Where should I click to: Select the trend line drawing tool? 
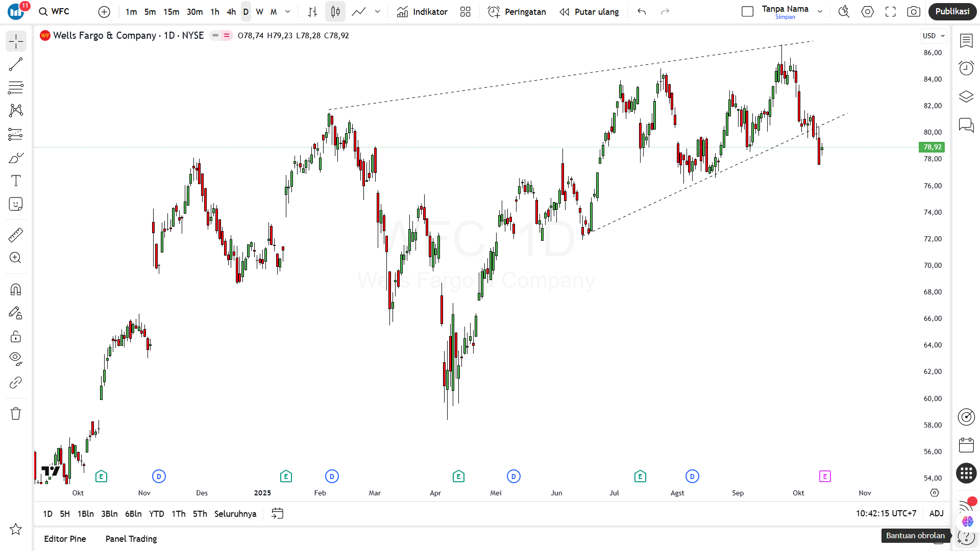pyautogui.click(x=16, y=64)
